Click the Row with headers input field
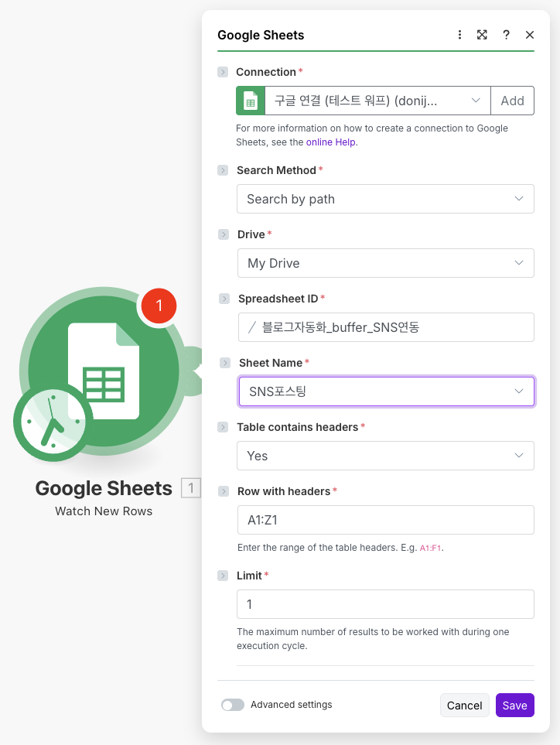Viewport: 560px width, 745px height. click(x=385, y=520)
